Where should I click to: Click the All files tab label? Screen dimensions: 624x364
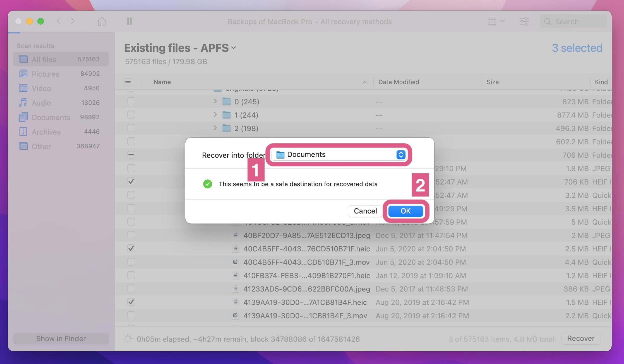point(44,59)
